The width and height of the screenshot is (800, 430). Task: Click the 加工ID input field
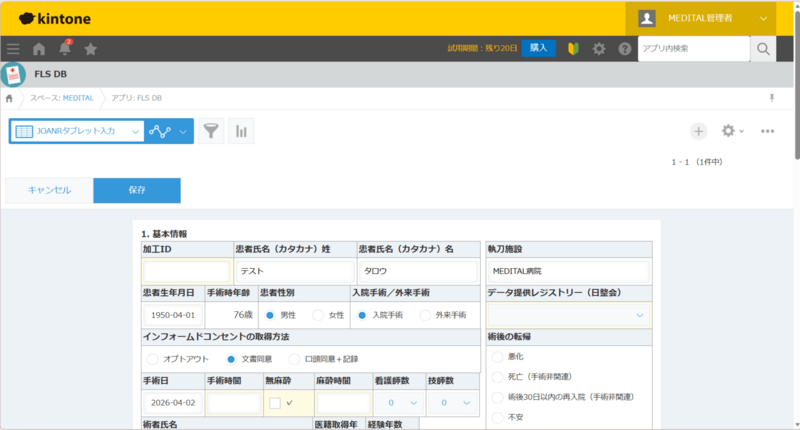point(187,271)
